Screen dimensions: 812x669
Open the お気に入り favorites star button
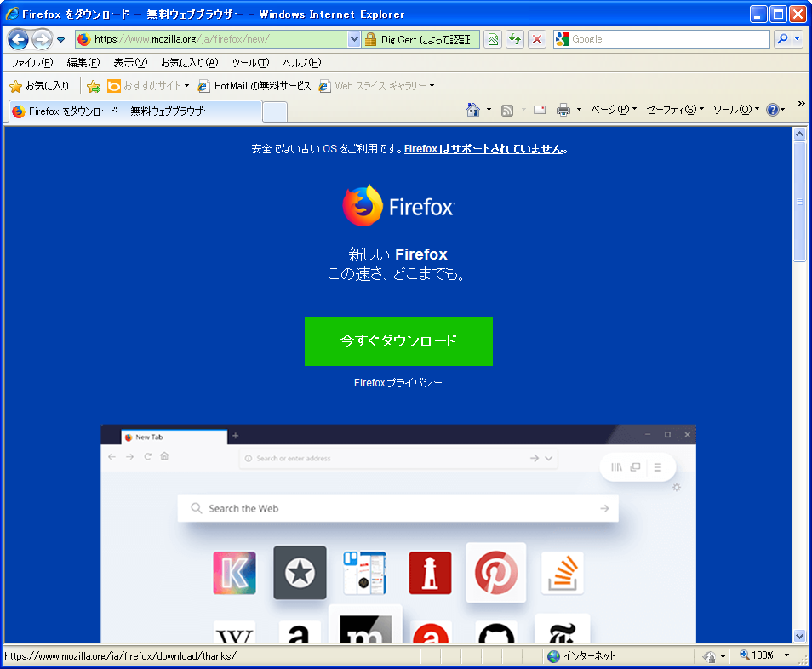point(39,86)
